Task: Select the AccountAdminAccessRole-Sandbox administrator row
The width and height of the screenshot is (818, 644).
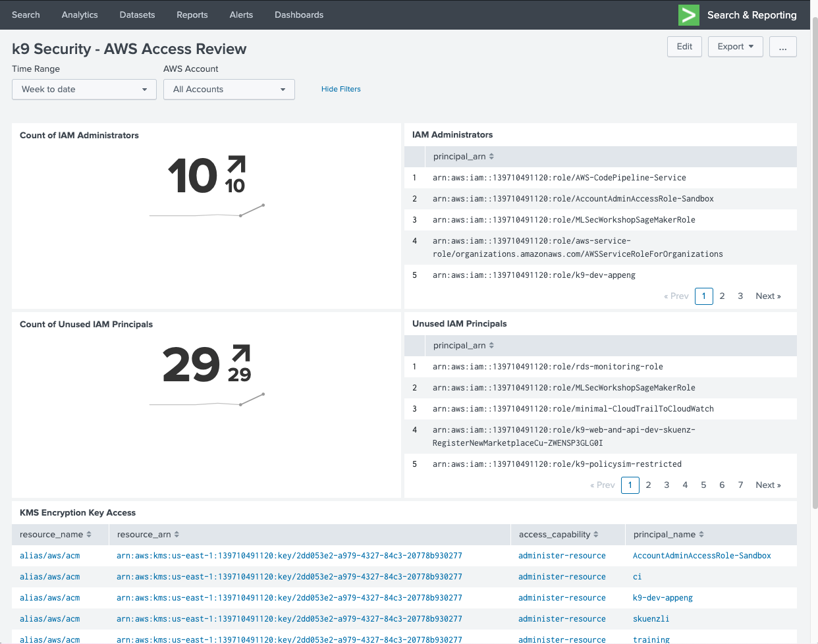Action: pos(601,199)
